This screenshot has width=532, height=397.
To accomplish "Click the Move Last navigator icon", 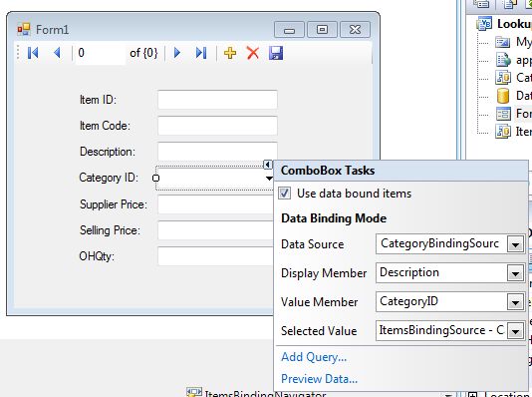I will (x=201, y=53).
